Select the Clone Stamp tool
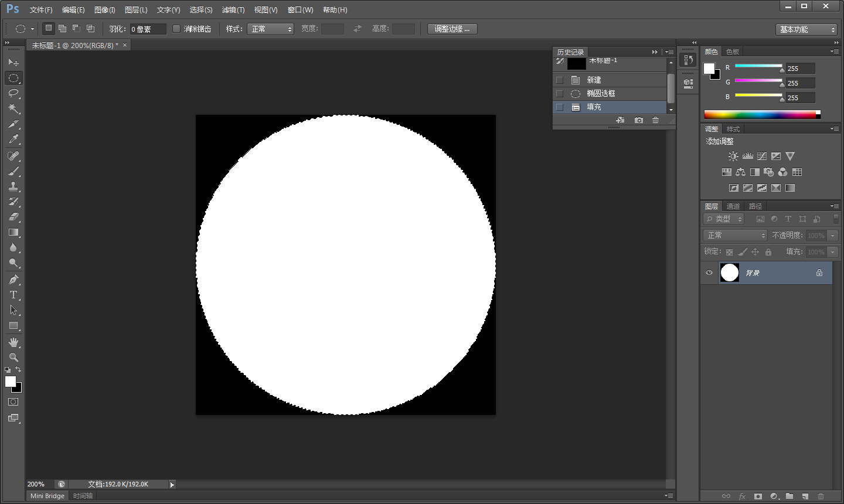The width and height of the screenshot is (844, 504). point(13,186)
